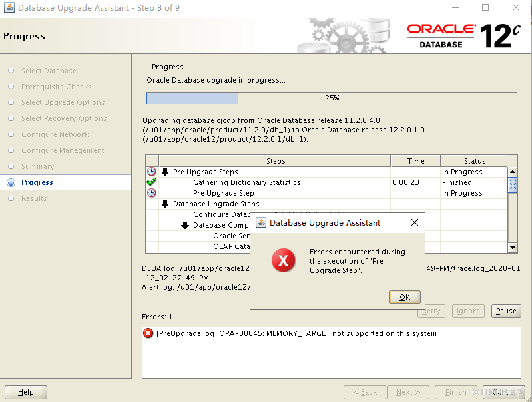Image resolution: width=532 pixels, height=402 pixels.
Task: Collapse the Database Upgrade Steps group
Action: pos(165,204)
